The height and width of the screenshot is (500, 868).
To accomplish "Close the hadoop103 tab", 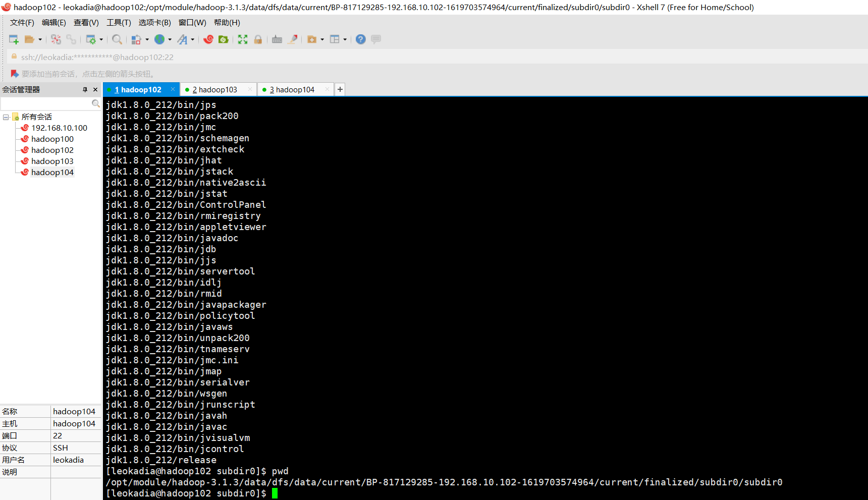I will coord(250,89).
